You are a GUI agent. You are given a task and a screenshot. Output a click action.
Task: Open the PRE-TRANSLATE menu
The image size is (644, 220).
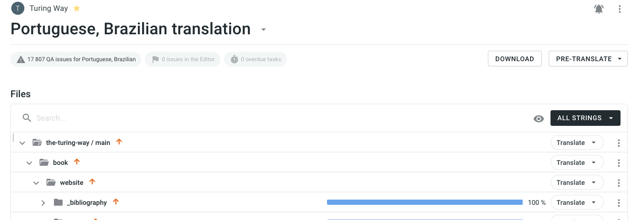(588, 59)
